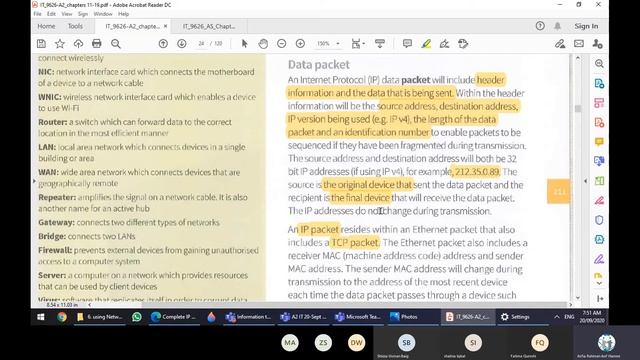Click Sign In button
640x360 pixels.
[x=586, y=26]
